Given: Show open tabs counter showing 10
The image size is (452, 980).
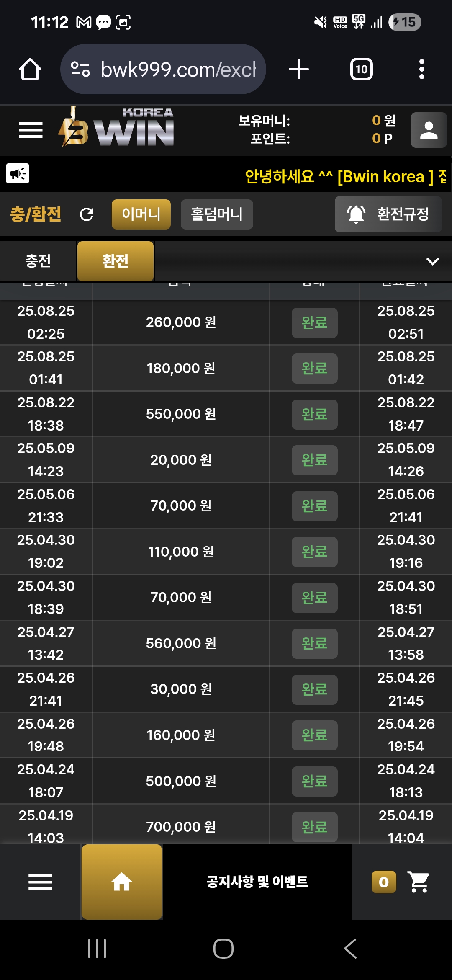Looking at the screenshot, I should 361,69.
